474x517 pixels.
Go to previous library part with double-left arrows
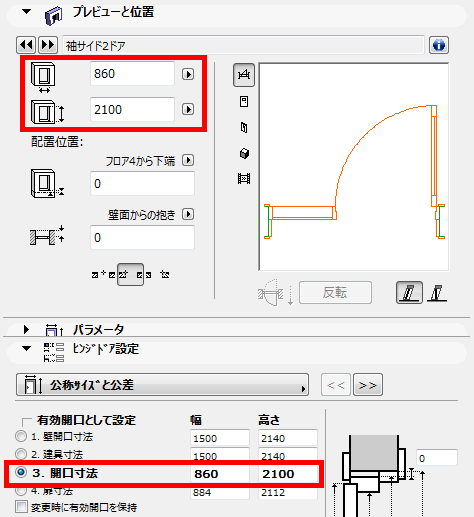(26, 45)
